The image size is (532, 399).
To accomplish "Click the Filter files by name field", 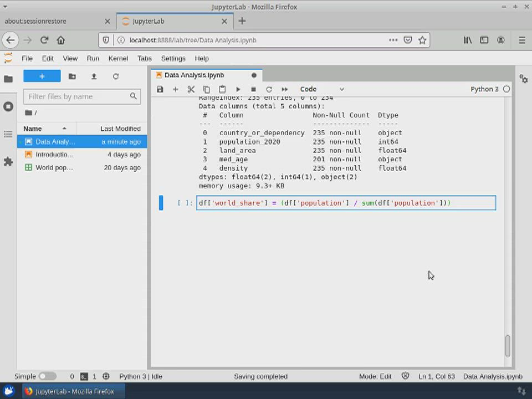I will tap(78, 96).
